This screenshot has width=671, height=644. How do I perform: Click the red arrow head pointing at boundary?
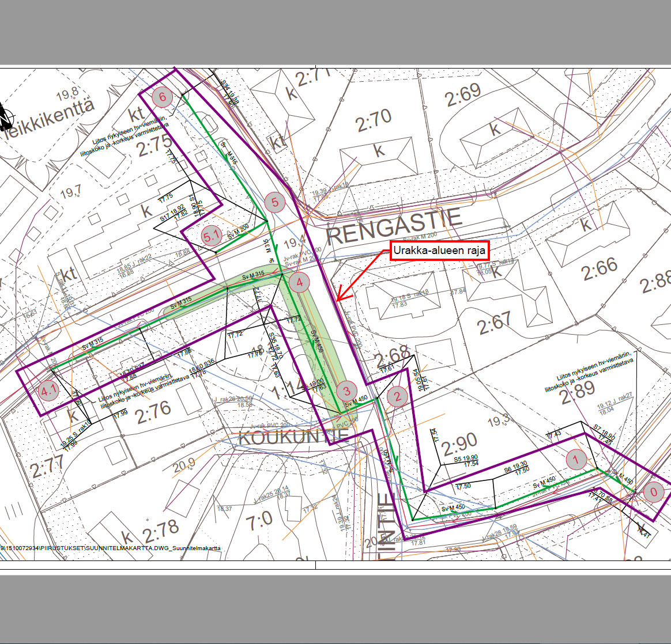pyautogui.click(x=340, y=297)
